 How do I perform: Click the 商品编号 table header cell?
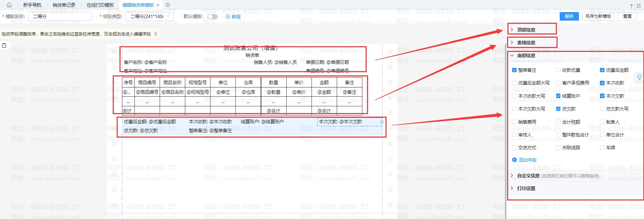147,82
